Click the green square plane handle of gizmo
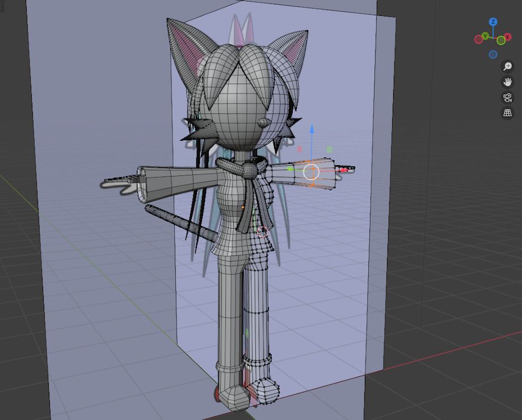522x420 pixels. pyautogui.click(x=330, y=149)
